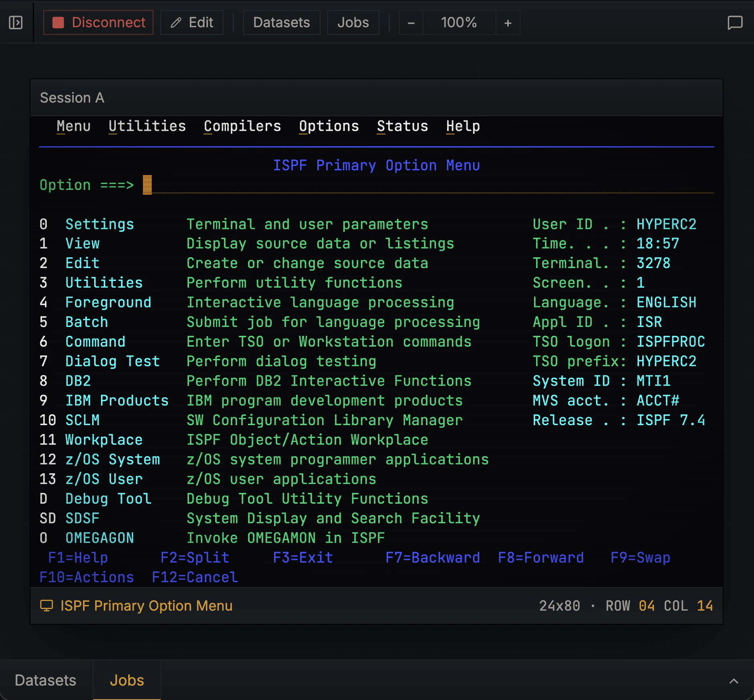Click the Session A title
This screenshot has height=700, width=754.
click(72, 98)
